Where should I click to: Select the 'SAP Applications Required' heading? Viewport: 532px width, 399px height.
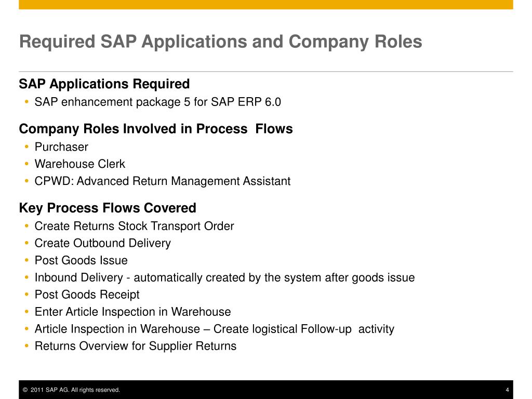(104, 84)
